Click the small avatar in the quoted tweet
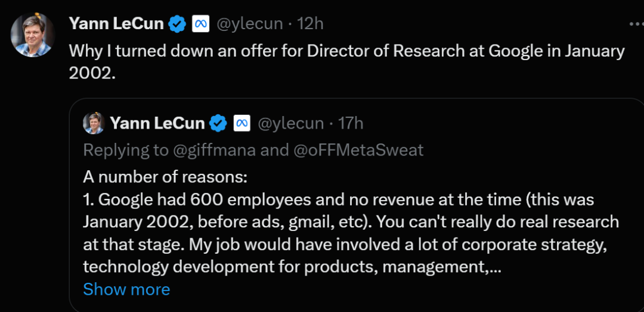This screenshot has height=312, width=644. [94, 123]
